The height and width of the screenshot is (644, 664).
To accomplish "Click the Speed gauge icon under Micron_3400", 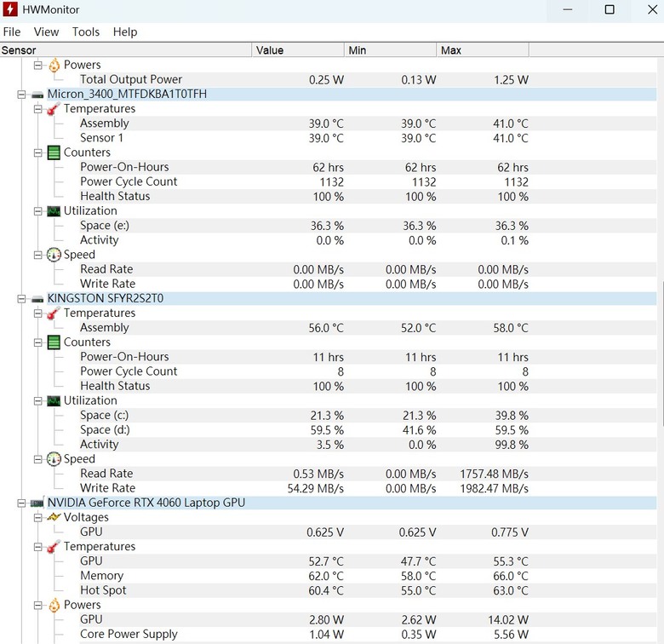I will (x=54, y=255).
